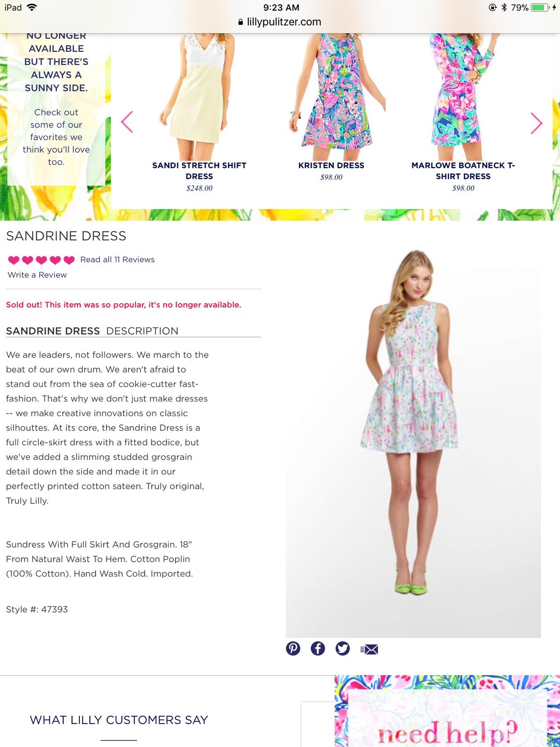Screen dimensions: 560x747
Task: View Sandi Stretch Shift Dress thumbnail image
Action: tap(196, 97)
